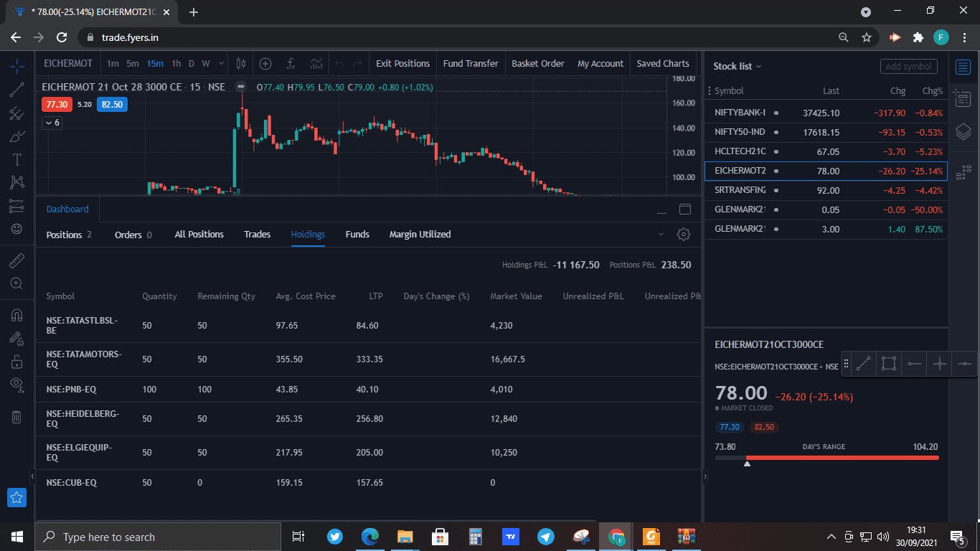Screen dimensions: 980x551
Task: Open Basket Order
Action: [x=538, y=63]
